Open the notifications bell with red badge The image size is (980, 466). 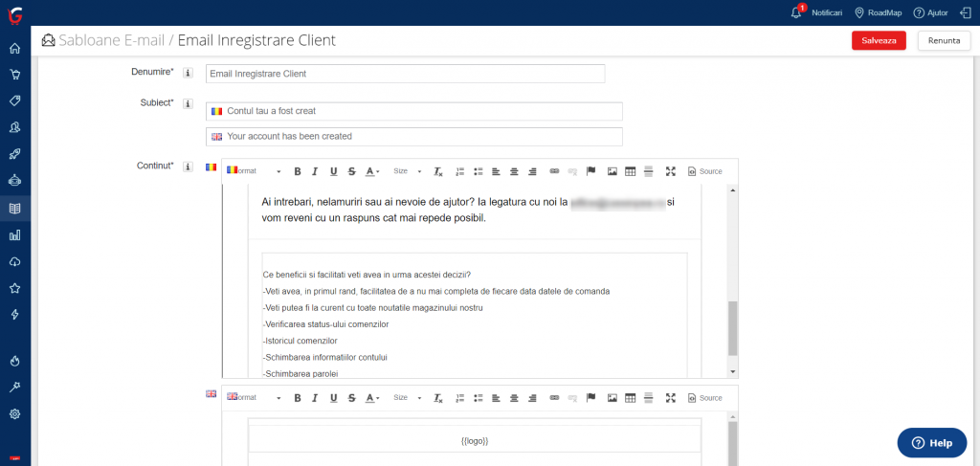797,11
